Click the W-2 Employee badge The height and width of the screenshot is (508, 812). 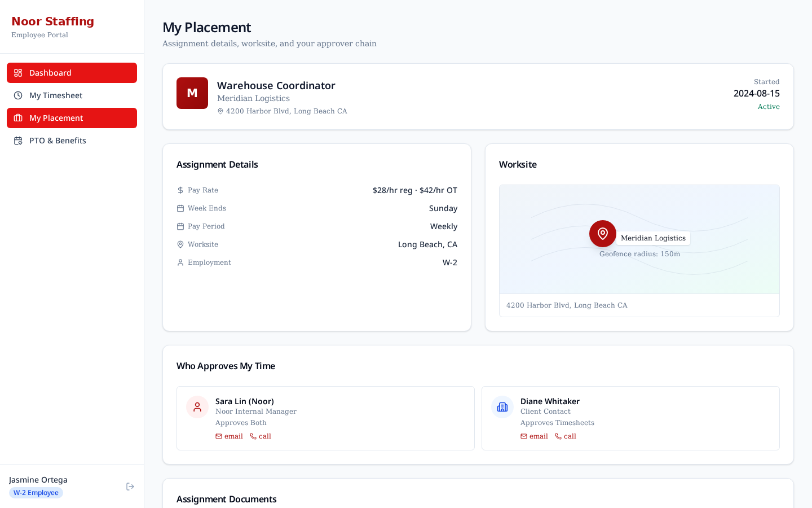tap(36, 493)
